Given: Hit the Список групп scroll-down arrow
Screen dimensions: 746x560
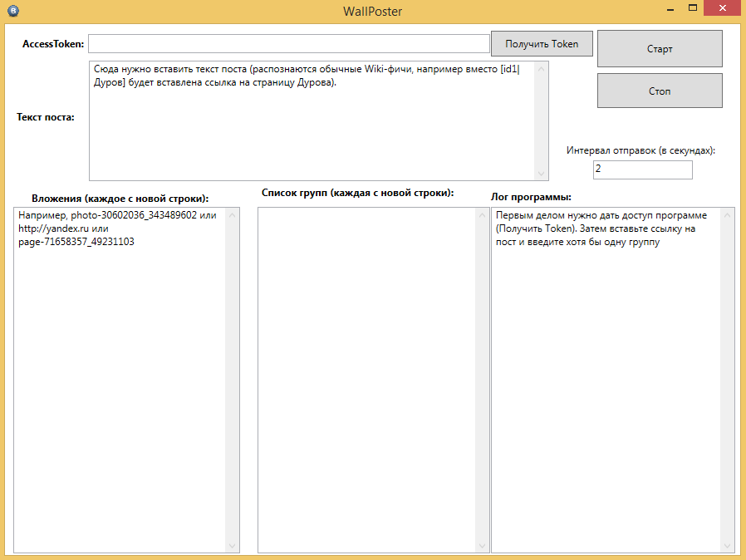Looking at the screenshot, I should coord(483,545).
